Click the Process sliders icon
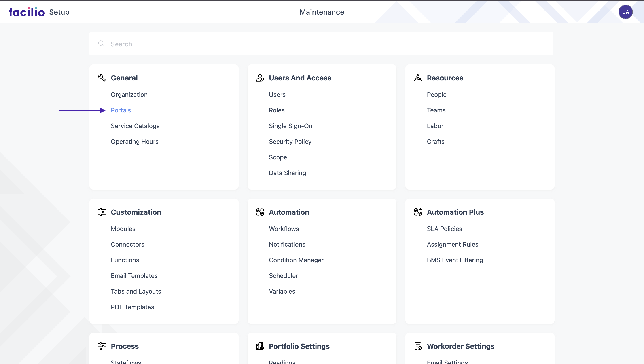The image size is (644, 364). 102,346
